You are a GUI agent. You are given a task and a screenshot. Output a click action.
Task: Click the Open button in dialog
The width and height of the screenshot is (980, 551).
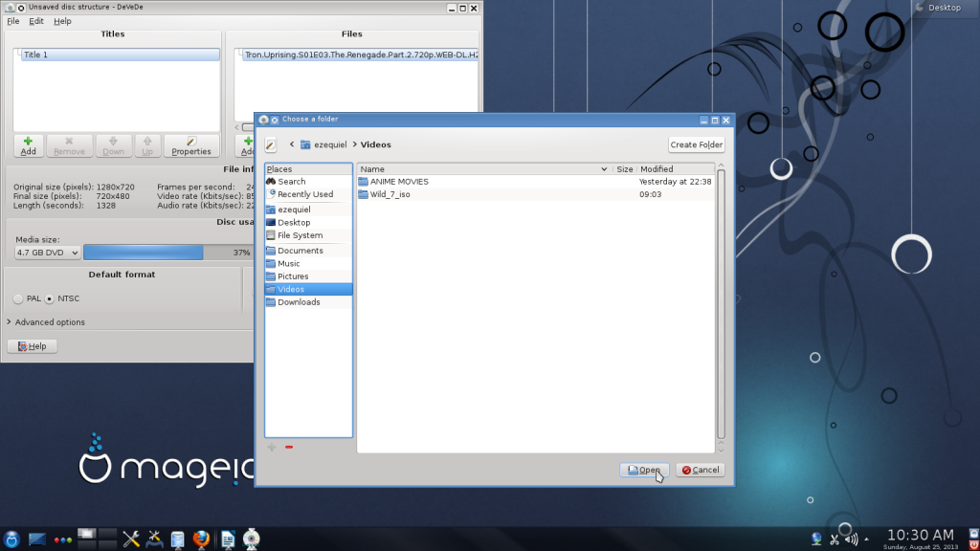[644, 470]
